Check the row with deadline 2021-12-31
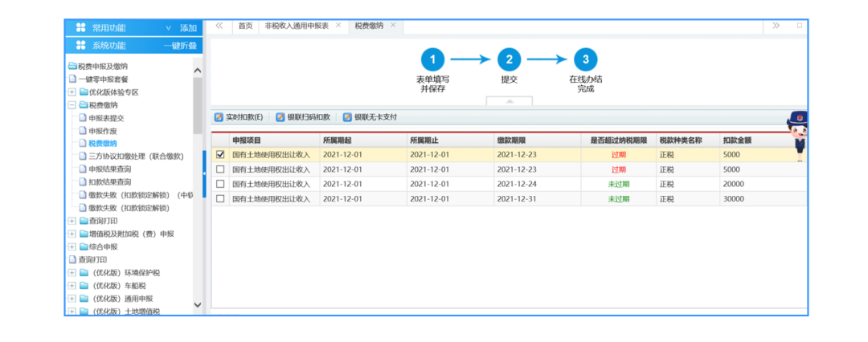This screenshot has width=868, height=342. 220,198
